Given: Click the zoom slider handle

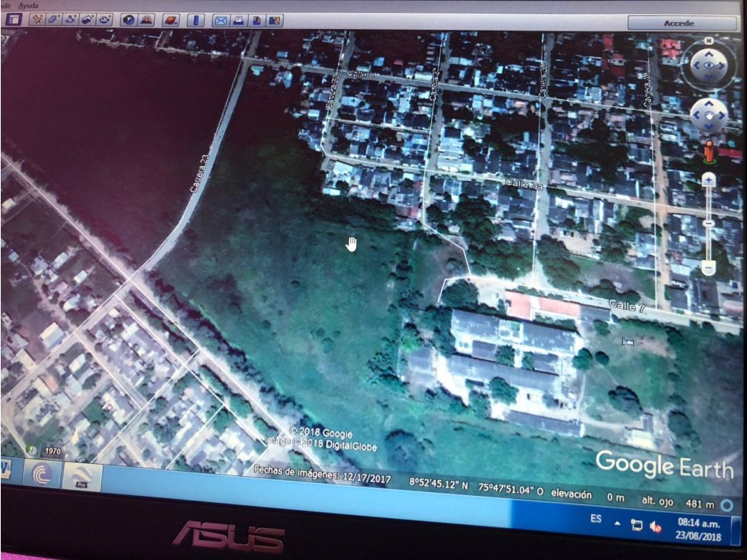Looking at the screenshot, I should tap(708, 223).
